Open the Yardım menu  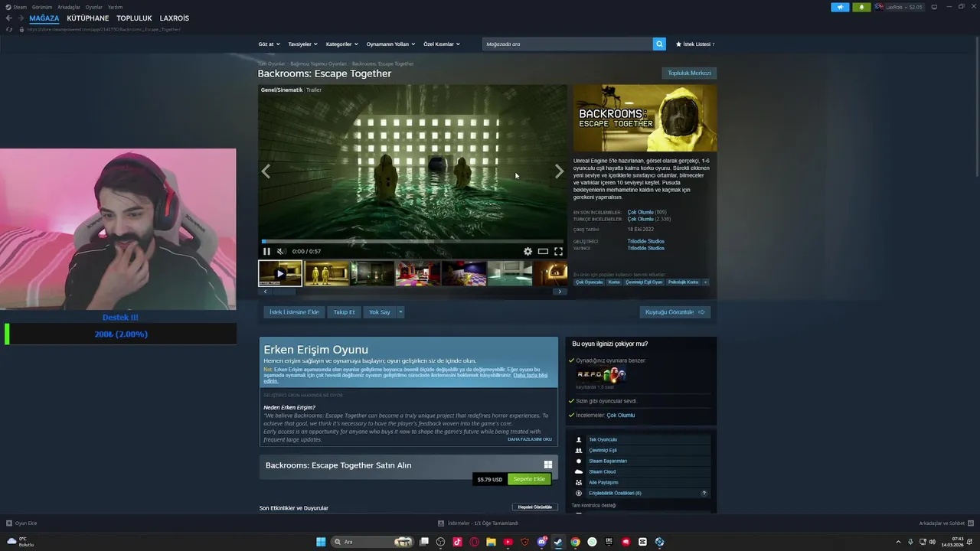(115, 7)
